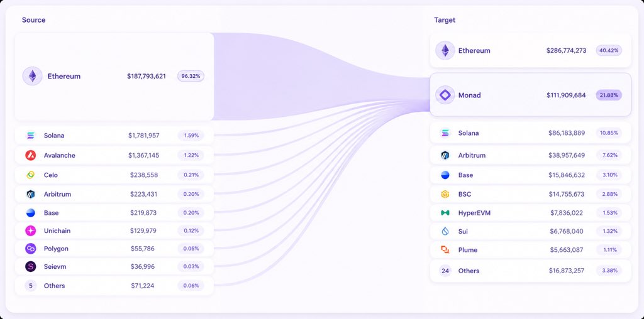Click the 24 Others count badge in Target
This screenshot has width=644, height=319.
point(445,271)
